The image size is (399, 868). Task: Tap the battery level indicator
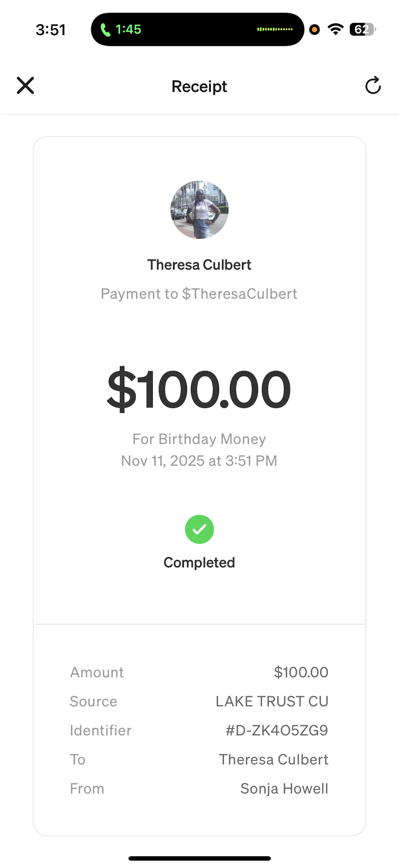(x=362, y=29)
